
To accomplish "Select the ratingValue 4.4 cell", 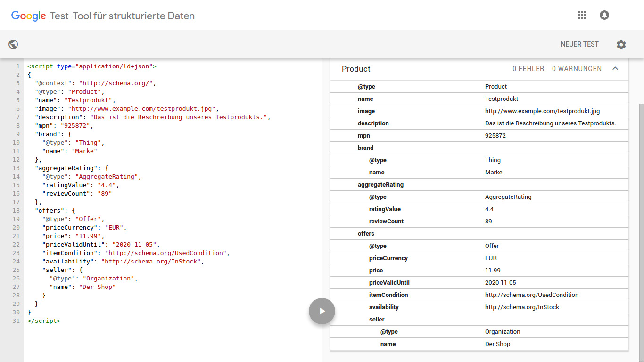I will [489, 209].
